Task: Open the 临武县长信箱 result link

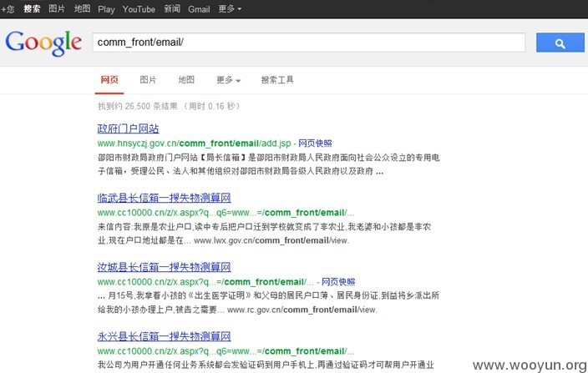Action: click(165, 198)
